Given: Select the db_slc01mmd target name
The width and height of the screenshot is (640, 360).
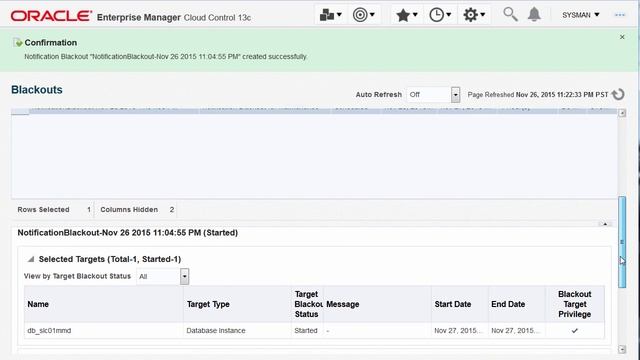Looking at the screenshot, I should point(49,331).
